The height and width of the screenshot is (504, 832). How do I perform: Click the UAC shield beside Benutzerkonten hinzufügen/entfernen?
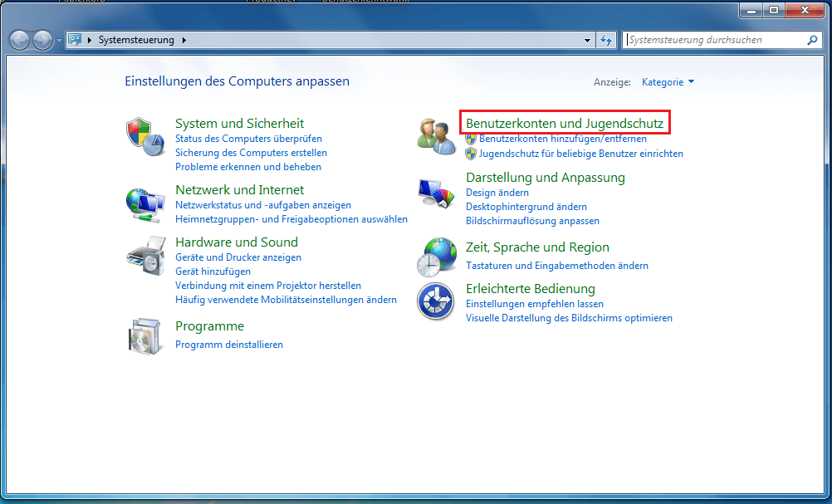click(471, 139)
